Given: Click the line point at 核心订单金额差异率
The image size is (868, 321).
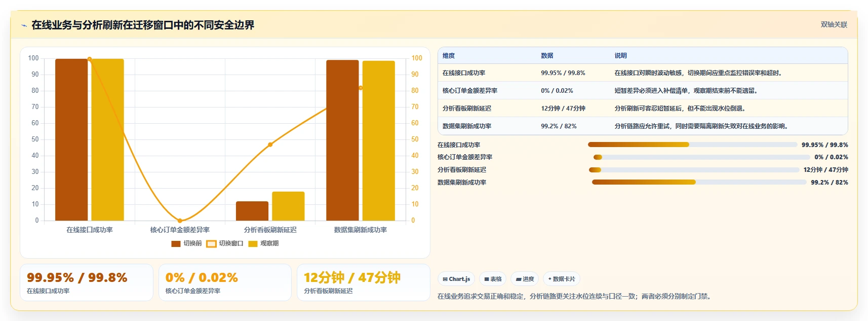Looking at the screenshot, I should coord(180,221).
